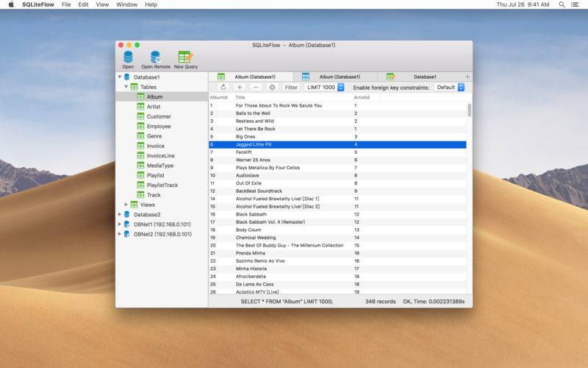The height and width of the screenshot is (368, 588).
Task: Select the Album table in the sidebar
Action: (x=162, y=96)
